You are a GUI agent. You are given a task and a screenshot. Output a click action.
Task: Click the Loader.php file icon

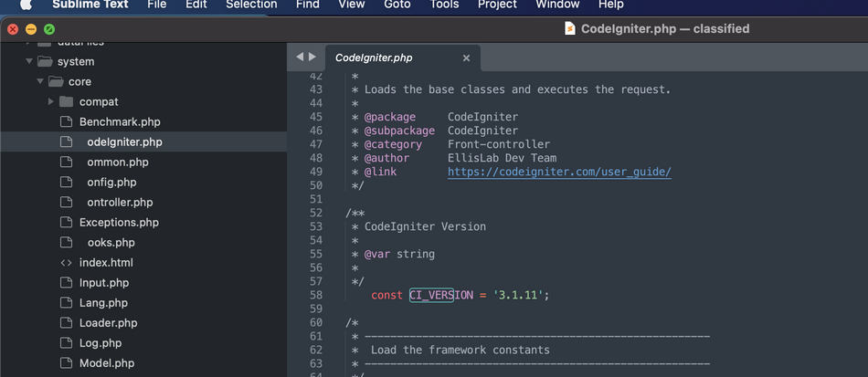[x=67, y=323]
